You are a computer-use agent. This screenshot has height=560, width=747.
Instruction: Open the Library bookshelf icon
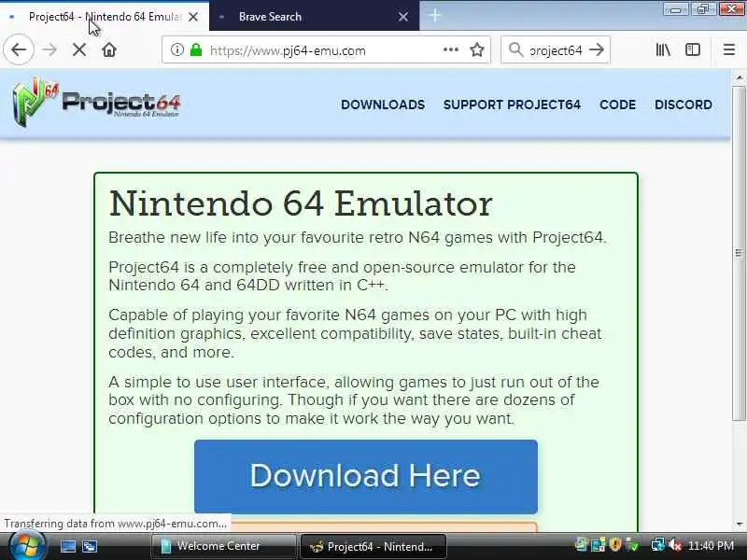coord(663,49)
